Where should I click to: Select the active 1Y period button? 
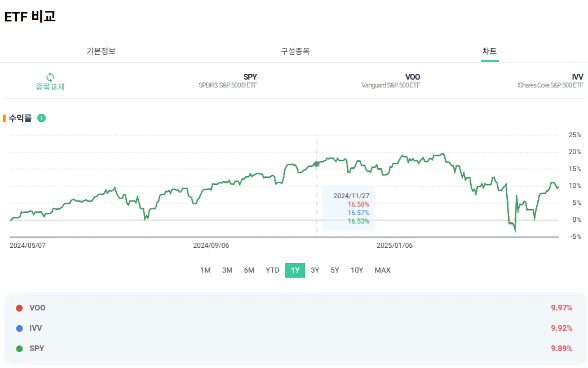(x=295, y=270)
